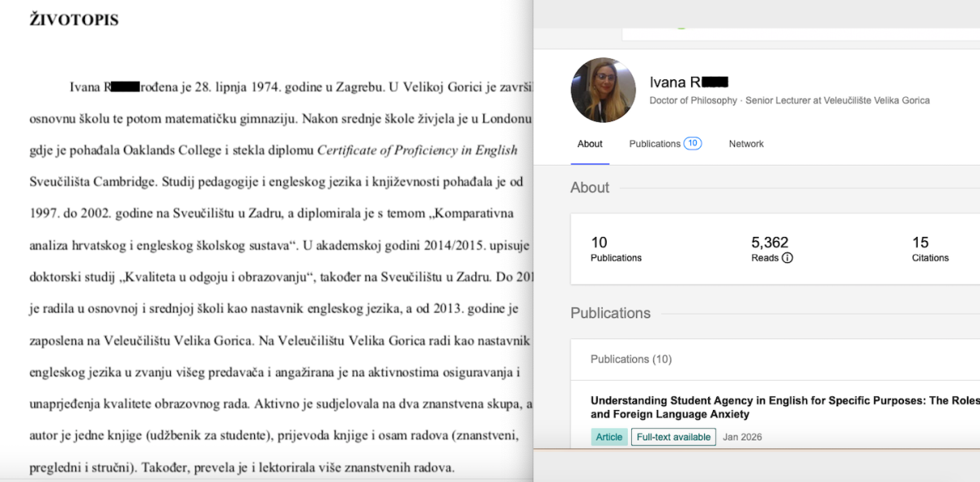The width and height of the screenshot is (980, 482).
Task: Click the Jan 2026 publication date
Action: click(x=742, y=437)
